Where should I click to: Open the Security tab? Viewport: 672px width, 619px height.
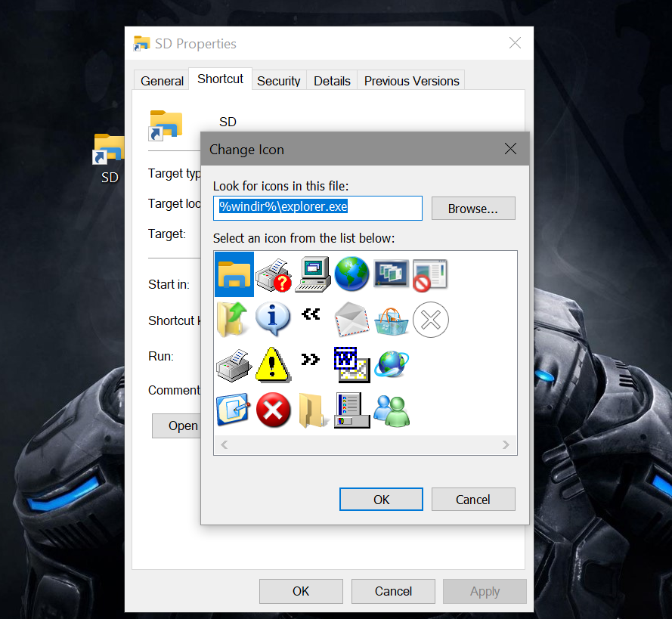279,81
